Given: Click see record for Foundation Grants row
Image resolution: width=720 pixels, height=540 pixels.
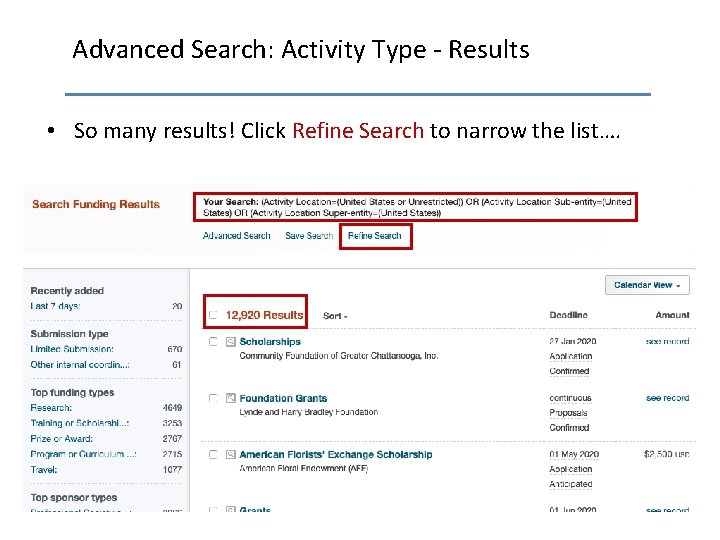Looking at the screenshot, I should (668, 398).
